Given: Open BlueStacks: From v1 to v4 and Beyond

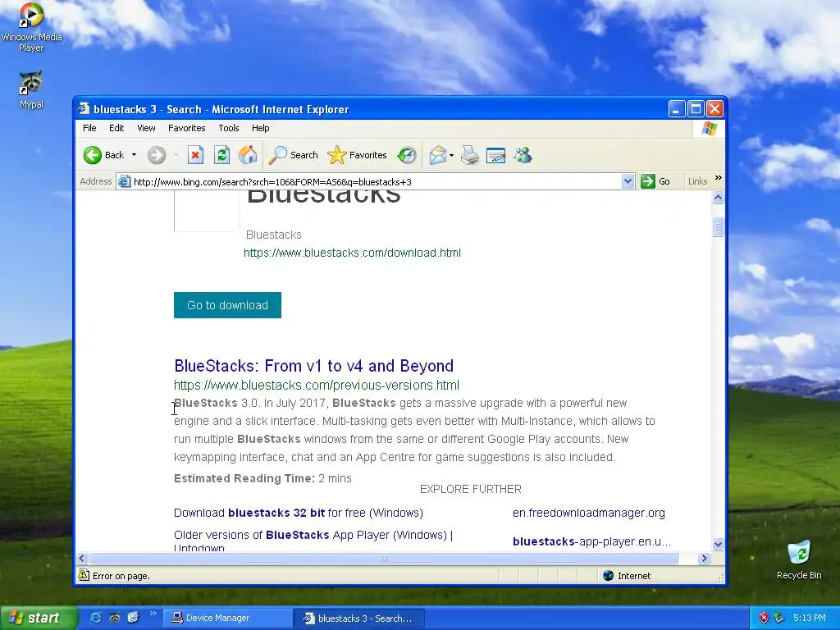Looking at the screenshot, I should point(313,366).
